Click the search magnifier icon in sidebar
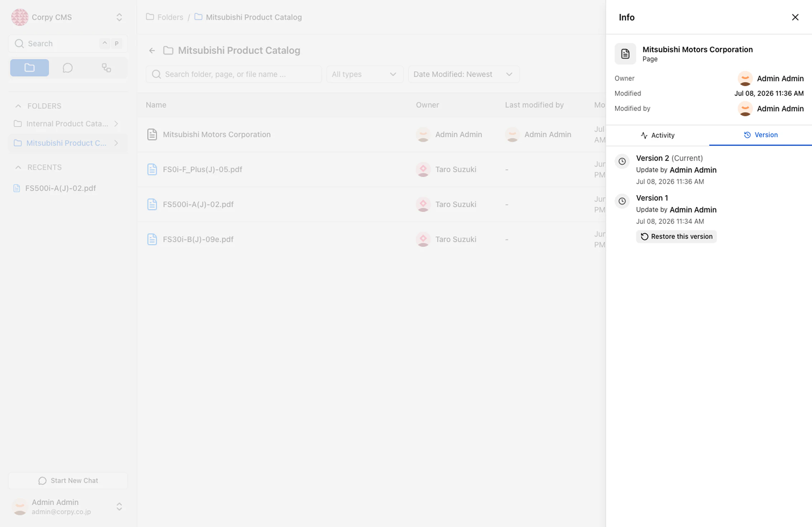This screenshot has height=527, width=812. point(19,44)
